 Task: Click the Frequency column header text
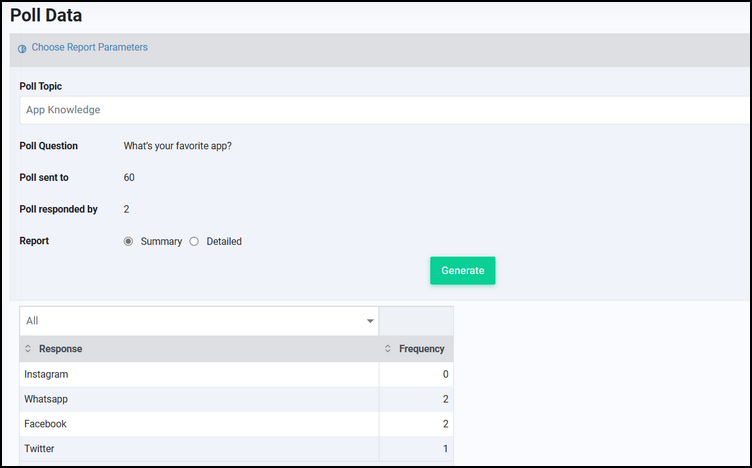(422, 349)
